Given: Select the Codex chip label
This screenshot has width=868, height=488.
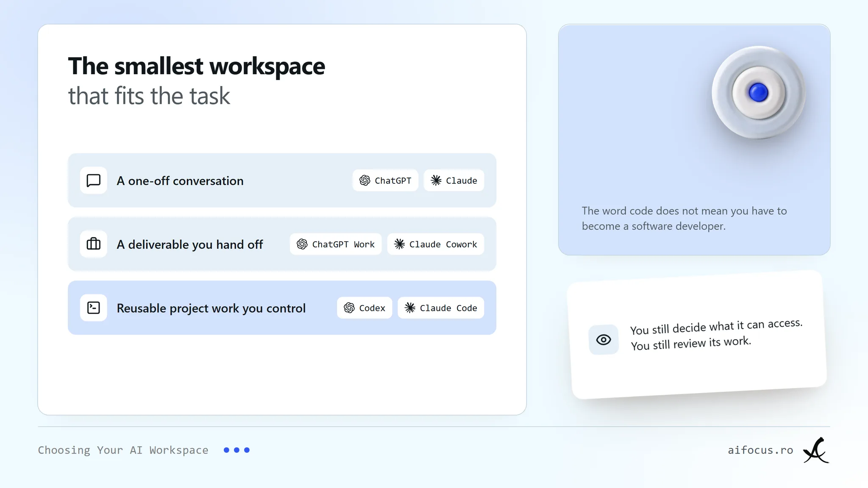Looking at the screenshot, I should click(372, 308).
